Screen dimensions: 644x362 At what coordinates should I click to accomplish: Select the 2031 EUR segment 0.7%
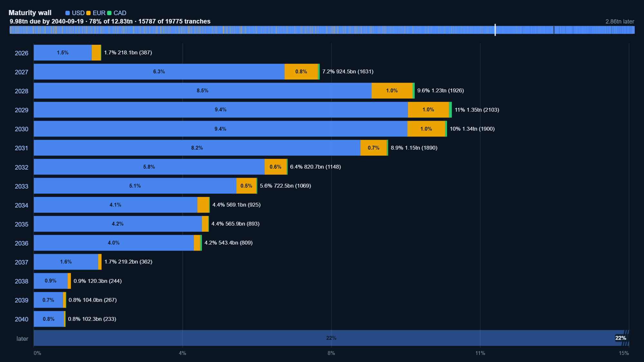(374, 148)
